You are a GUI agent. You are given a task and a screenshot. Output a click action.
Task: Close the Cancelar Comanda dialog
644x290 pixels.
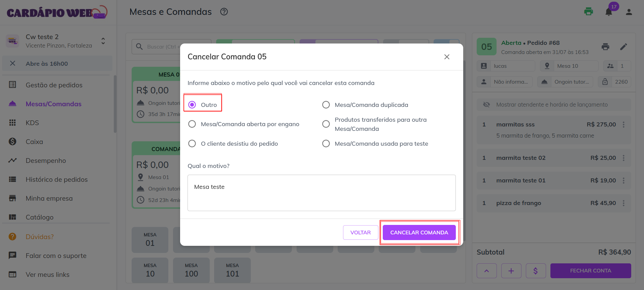click(447, 57)
